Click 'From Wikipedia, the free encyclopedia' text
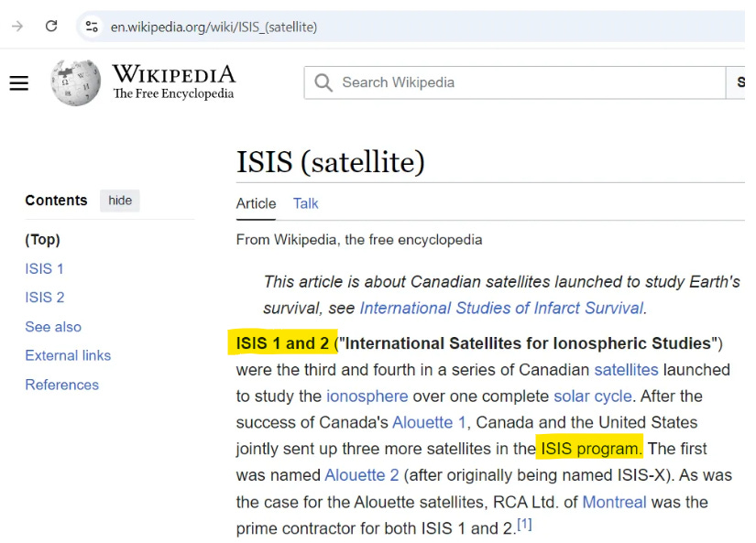Viewport: 756px width, 543px height. [x=358, y=240]
